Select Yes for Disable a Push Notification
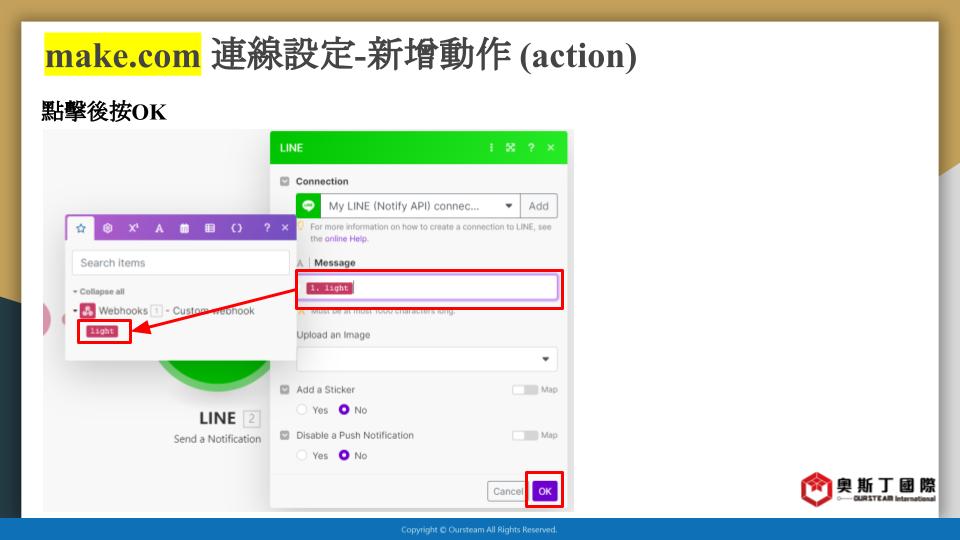This screenshot has height=540, width=960. click(302, 455)
